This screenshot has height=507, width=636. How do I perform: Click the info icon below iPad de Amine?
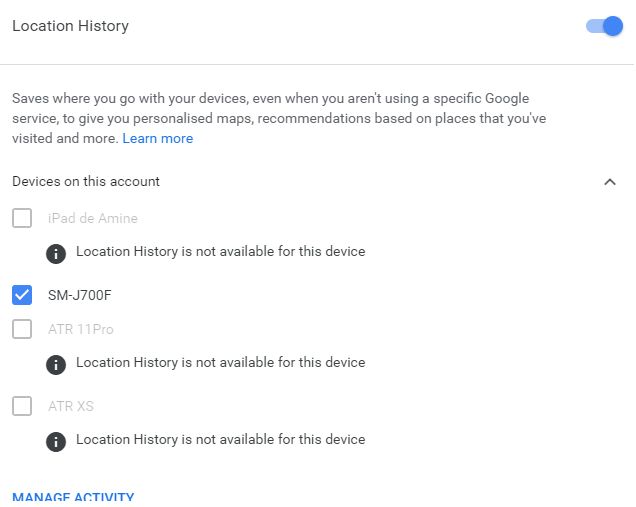point(56,252)
